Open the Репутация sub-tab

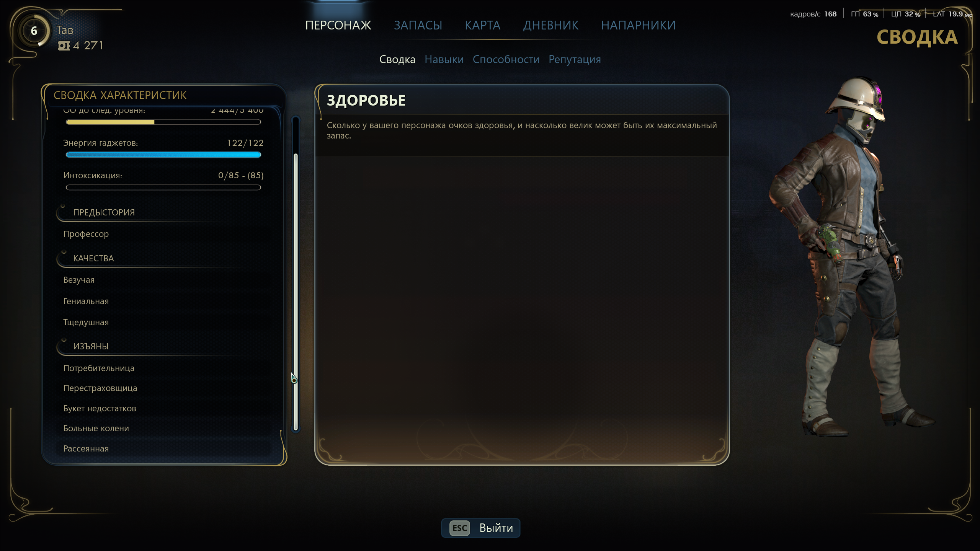pos(575,59)
